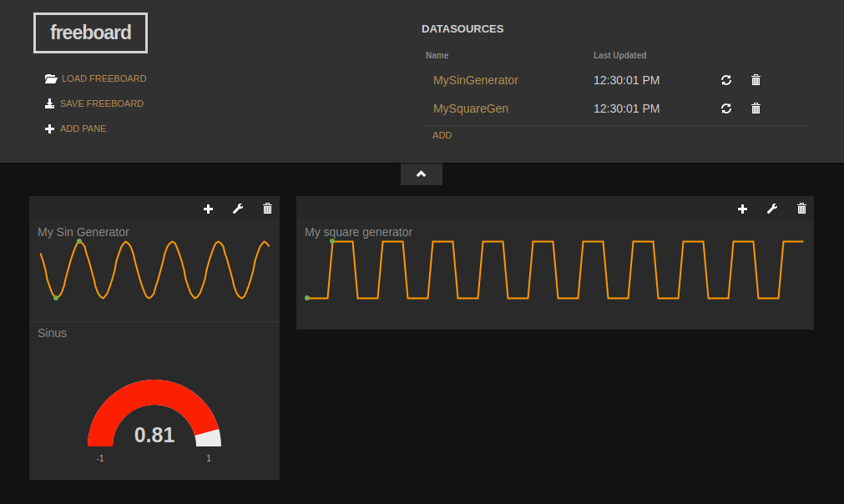Delete the MySquareGen datasource

pyautogui.click(x=756, y=108)
